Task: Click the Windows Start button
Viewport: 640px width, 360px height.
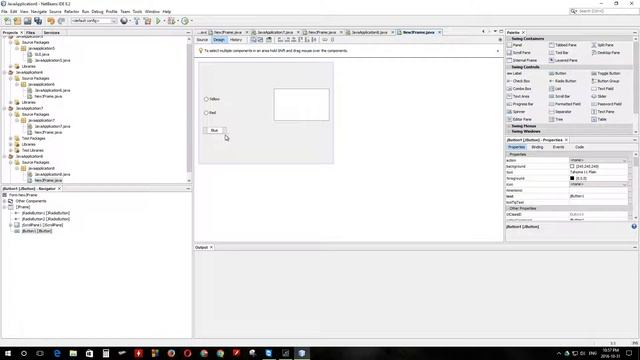Action: pyautogui.click(x=7, y=353)
